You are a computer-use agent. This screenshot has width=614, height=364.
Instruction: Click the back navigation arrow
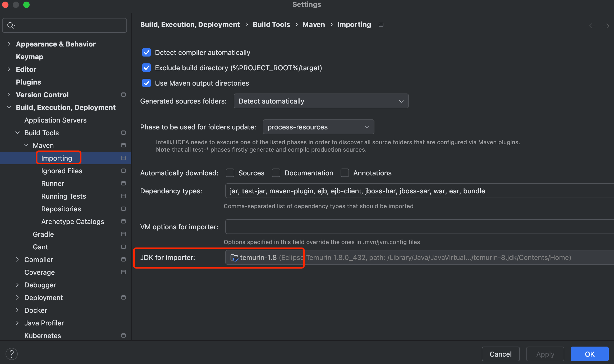(x=592, y=26)
